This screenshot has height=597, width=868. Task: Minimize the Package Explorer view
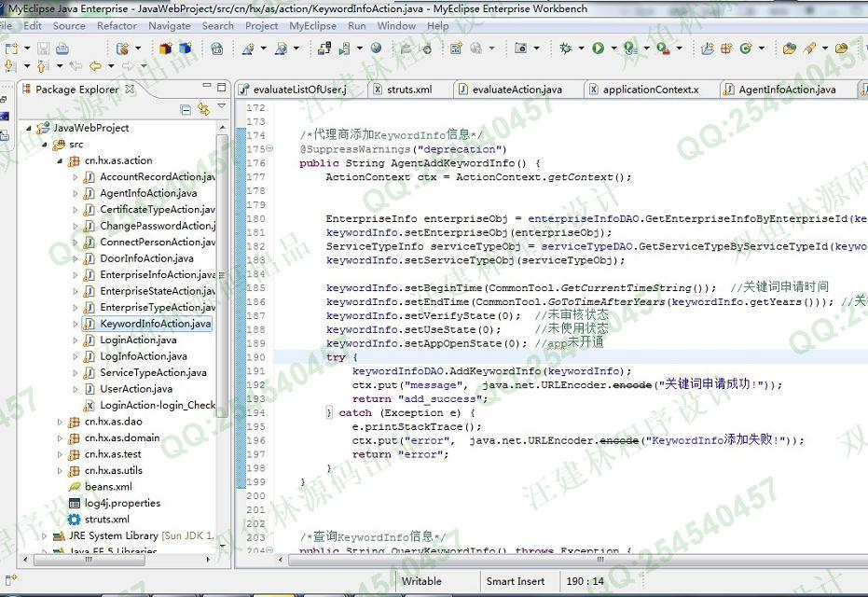(x=207, y=86)
